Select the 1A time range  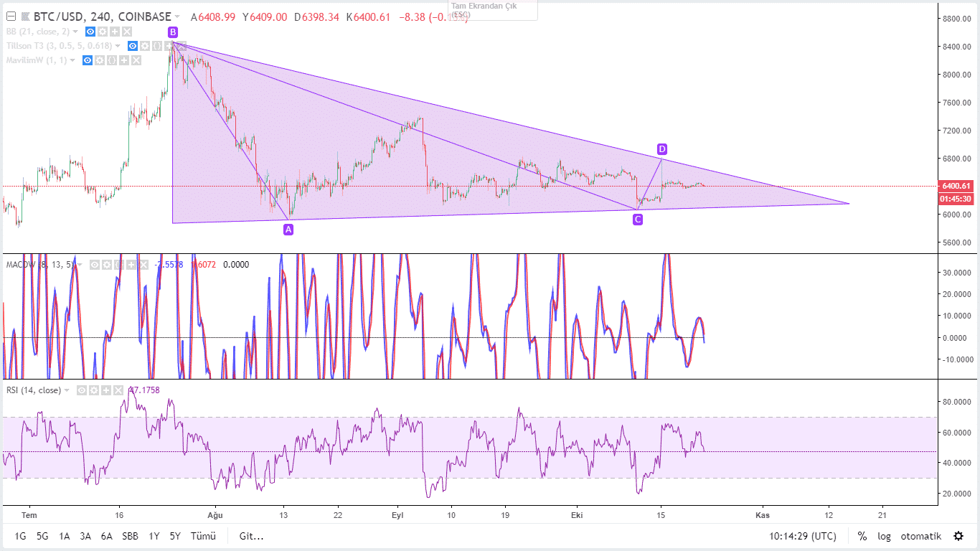click(x=65, y=536)
